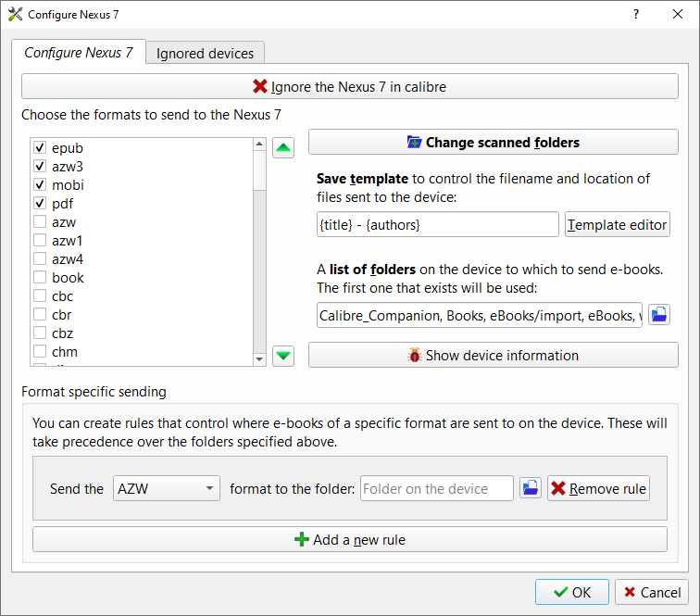Open the Template editor
The height and width of the screenshot is (616, 700).
coord(617,224)
